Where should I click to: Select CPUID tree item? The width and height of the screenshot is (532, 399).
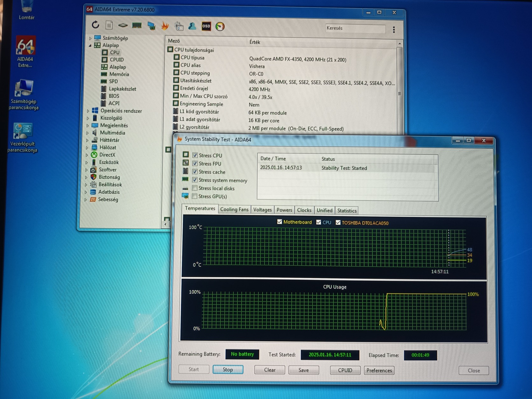pyautogui.click(x=117, y=59)
